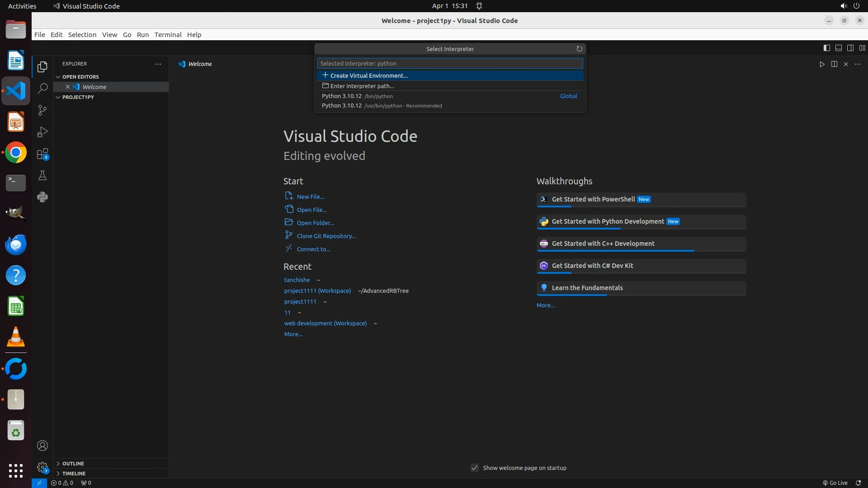Expand the Timeline section
This screenshot has width=868, height=488.
[74, 474]
